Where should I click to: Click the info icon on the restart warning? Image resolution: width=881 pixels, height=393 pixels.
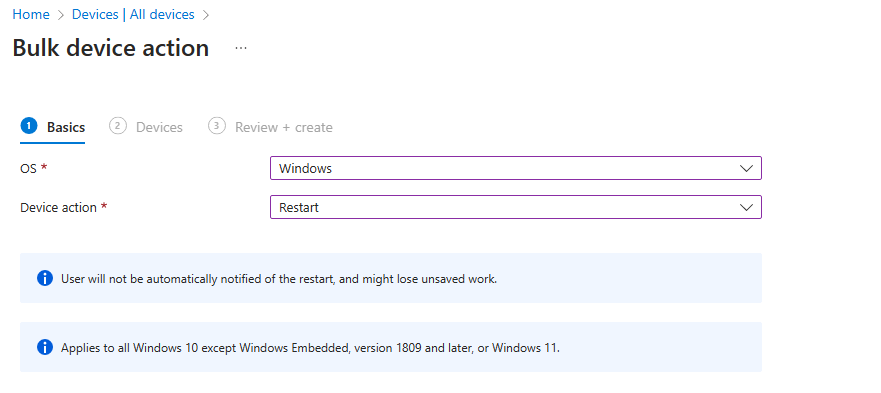(45, 278)
